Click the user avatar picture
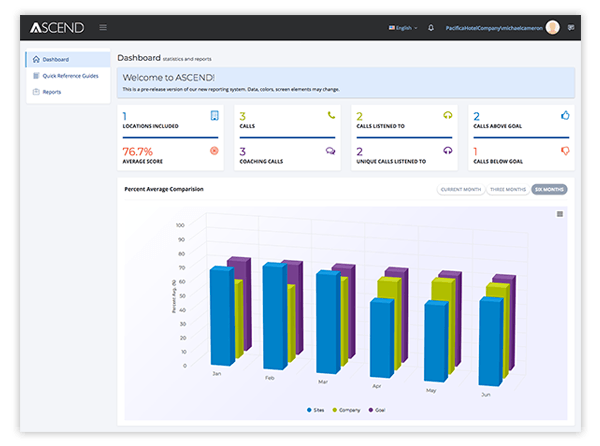 (553, 28)
